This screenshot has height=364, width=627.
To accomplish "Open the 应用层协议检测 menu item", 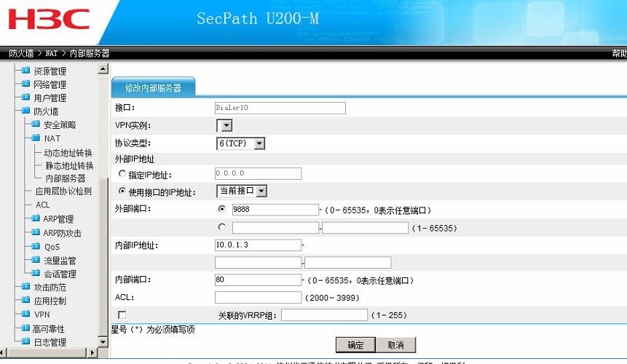I will [x=63, y=191].
